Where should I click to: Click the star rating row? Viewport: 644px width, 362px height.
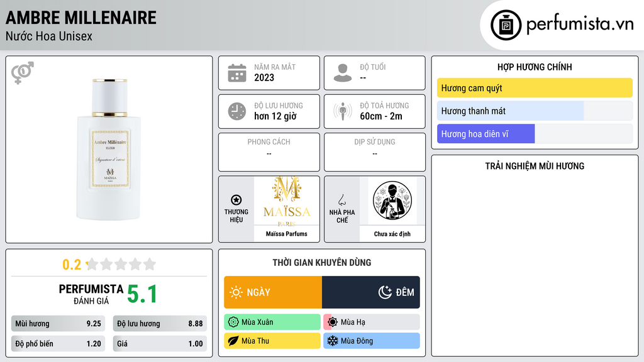(x=121, y=265)
